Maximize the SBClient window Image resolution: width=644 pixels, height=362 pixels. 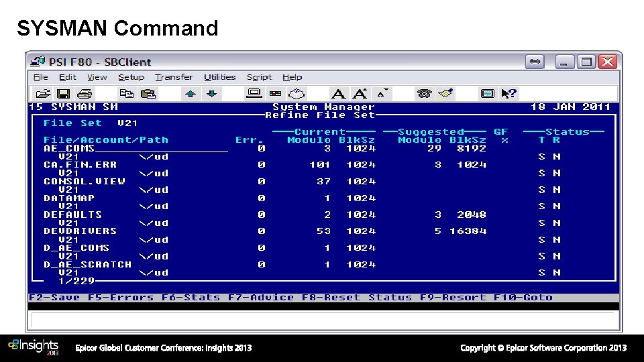pyautogui.click(x=586, y=62)
